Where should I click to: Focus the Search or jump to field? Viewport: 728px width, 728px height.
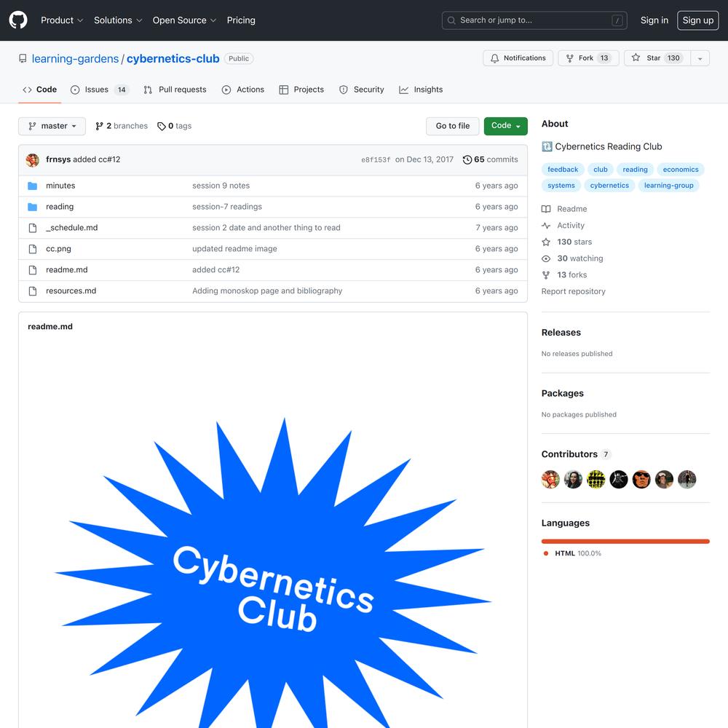click(534, 20)
